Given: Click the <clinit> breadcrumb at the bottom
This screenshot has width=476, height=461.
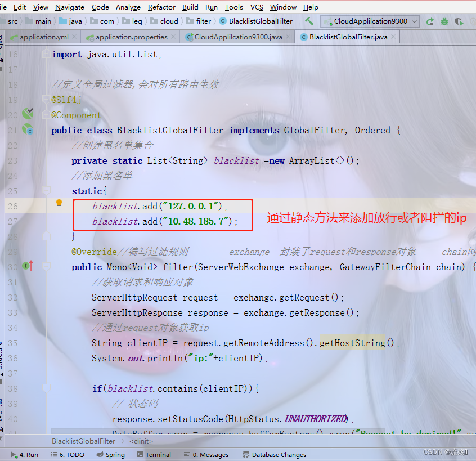Looking at the screenshot, I should [140, 441].
